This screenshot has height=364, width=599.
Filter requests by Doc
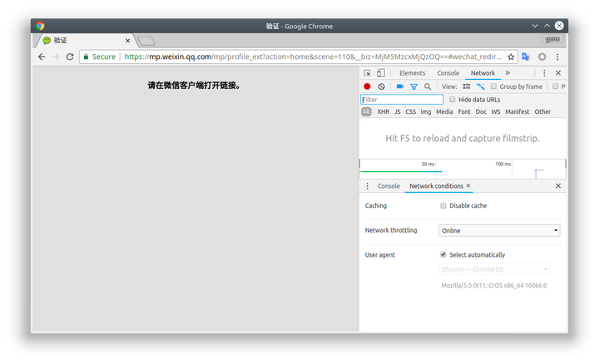point(481,112)
